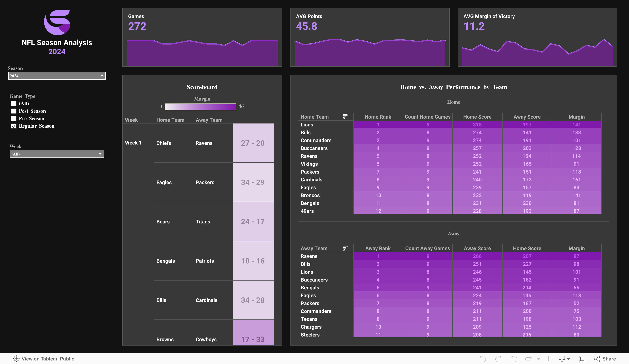The width and height of the screenshot is (629, 364).
Task: Sort Home Team column using sort icon
Action: point(345,116)
